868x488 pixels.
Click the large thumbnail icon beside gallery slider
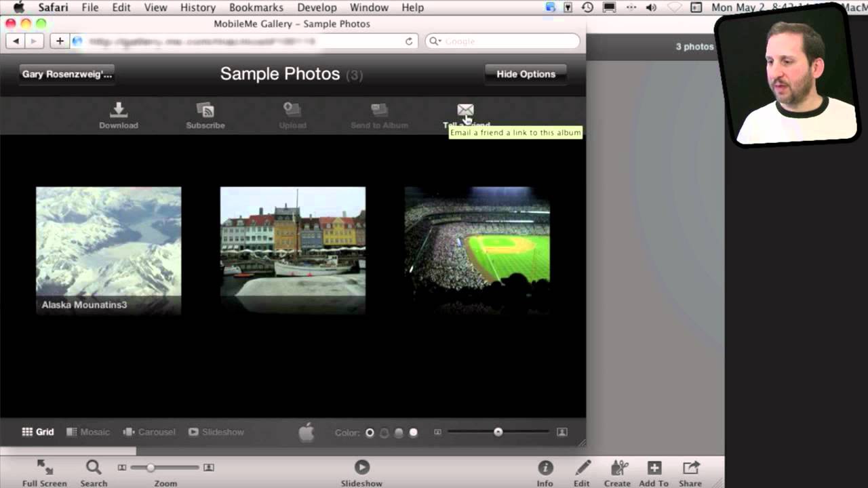(x=562, y=432)
